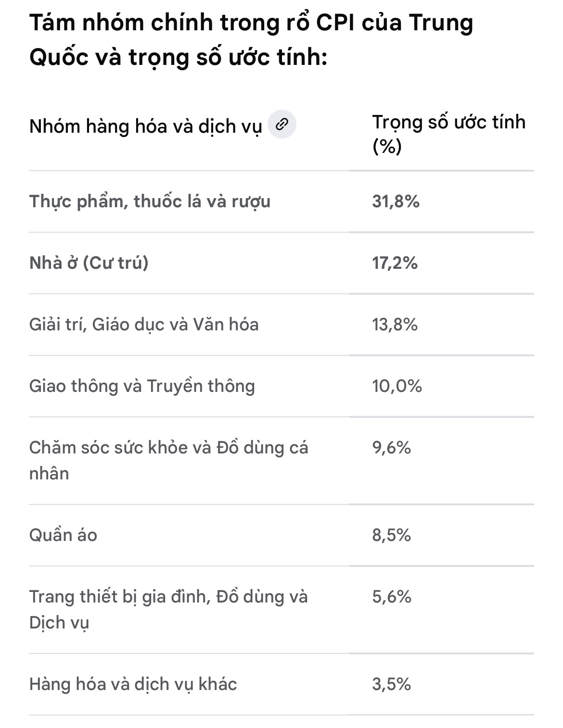The width and height of the screenshot is (563, 728).
Task: Click "Trang thiết bị gia đình" row label
Action: pyautogui.click(x=168, y=609)
